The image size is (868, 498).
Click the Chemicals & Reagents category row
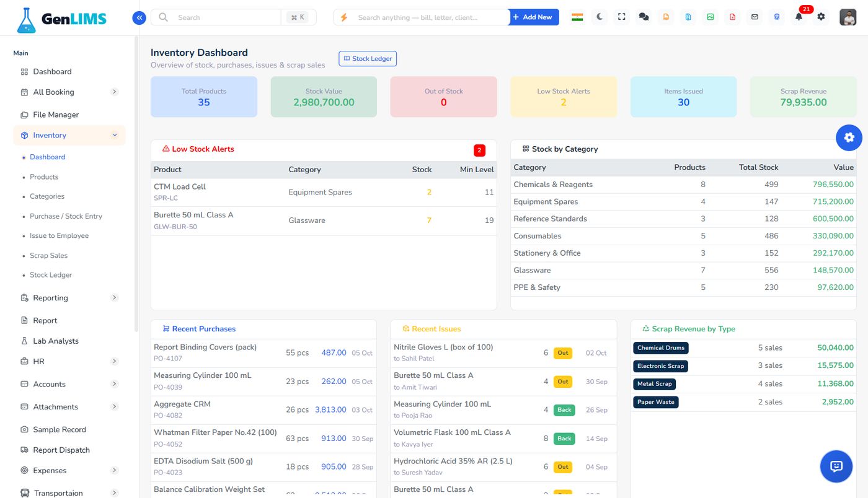click(x=683, y=185)
